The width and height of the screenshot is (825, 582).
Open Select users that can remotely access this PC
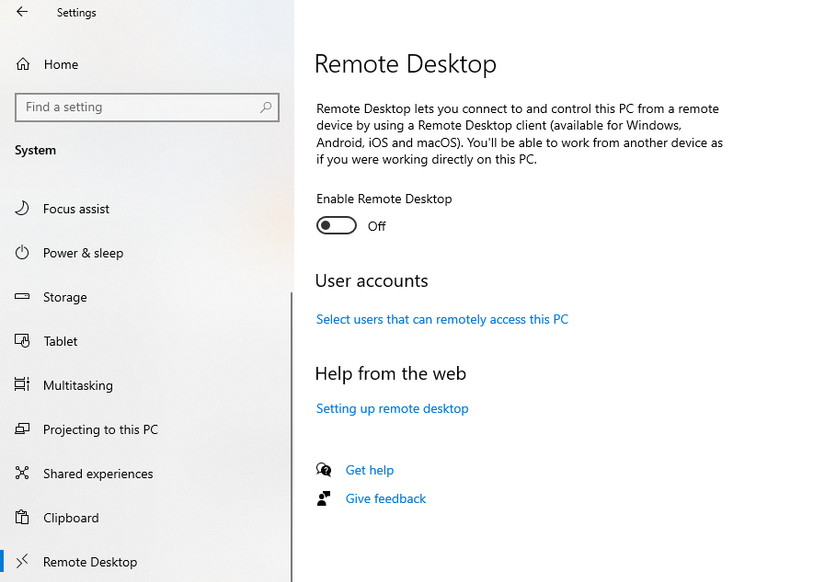click(442, 319)
